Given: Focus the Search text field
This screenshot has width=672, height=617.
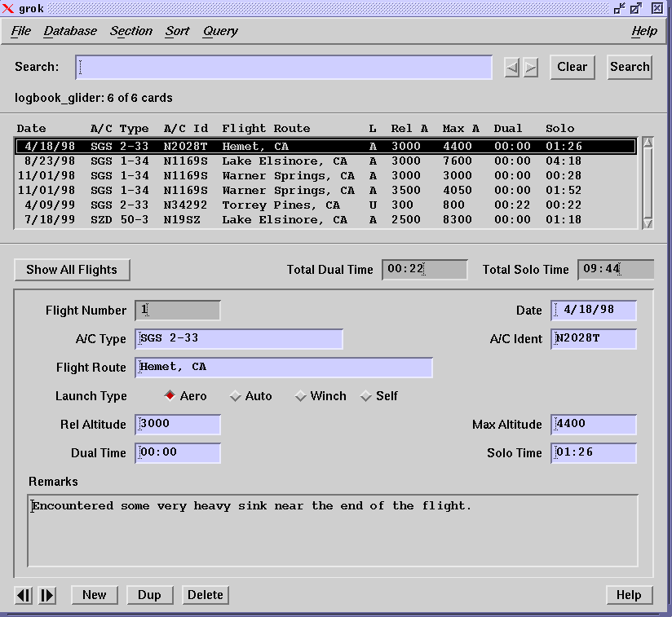Looking at the screenshot, I should click(284, 67).
